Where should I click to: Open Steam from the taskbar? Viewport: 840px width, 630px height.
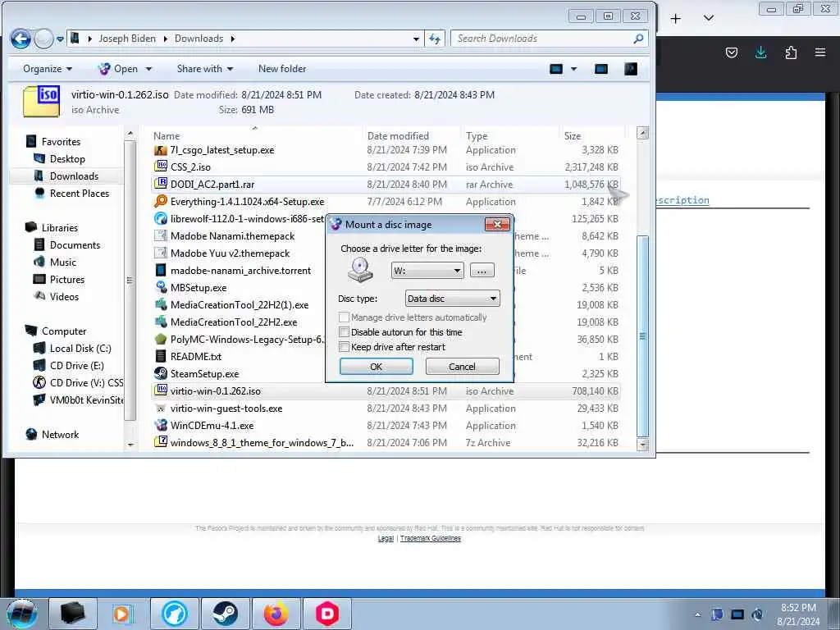click(225, 614)
